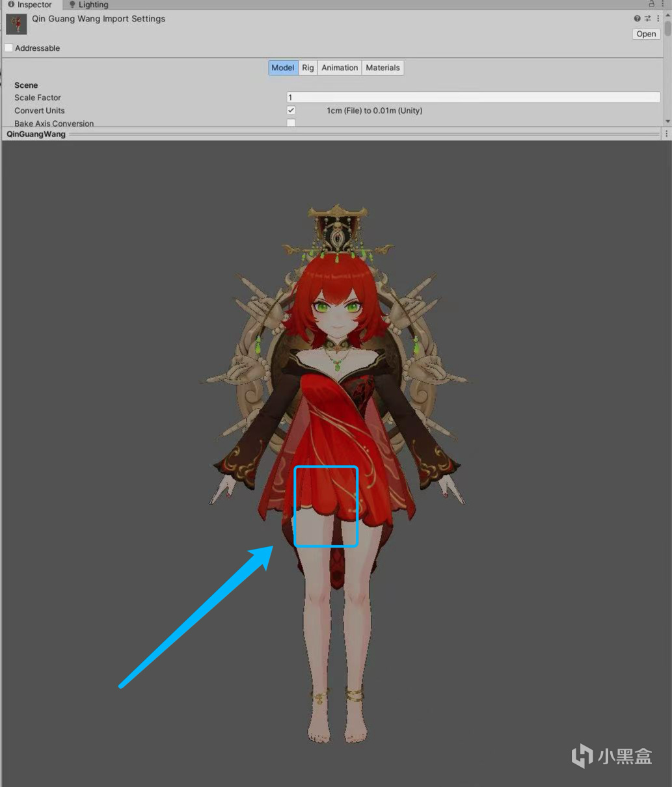The image size is (672, 787).
Task: Click the Scale Factor input field
Action: [x=473, y=98]
